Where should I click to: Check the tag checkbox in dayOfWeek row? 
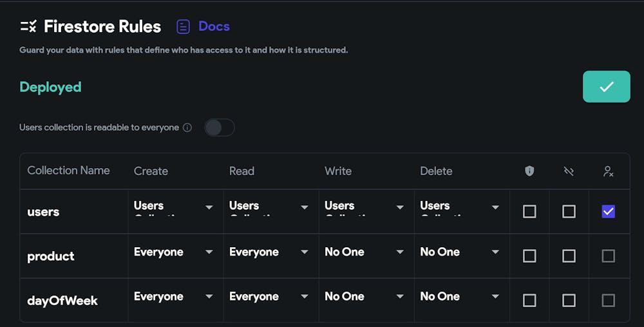[569, 301]
